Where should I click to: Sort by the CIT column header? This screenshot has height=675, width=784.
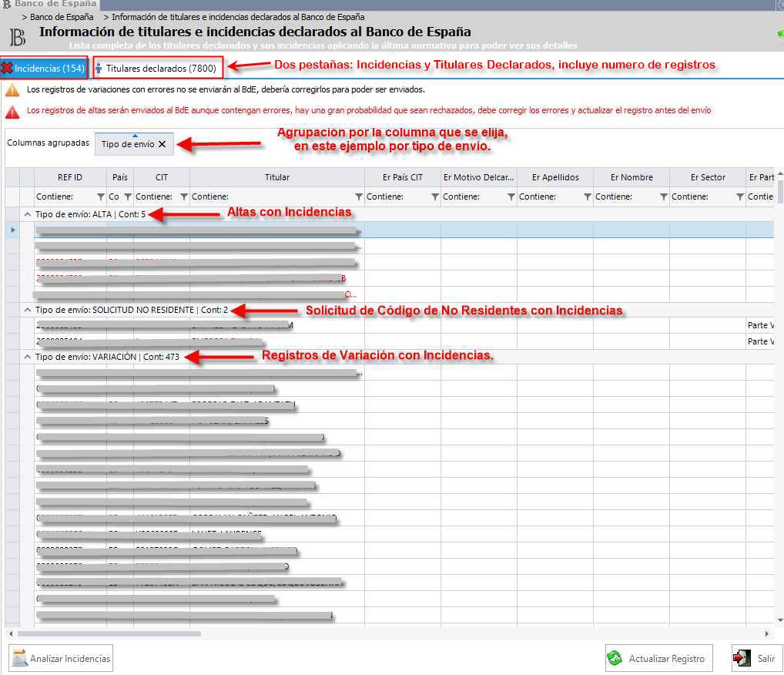(x=162, y=177)
